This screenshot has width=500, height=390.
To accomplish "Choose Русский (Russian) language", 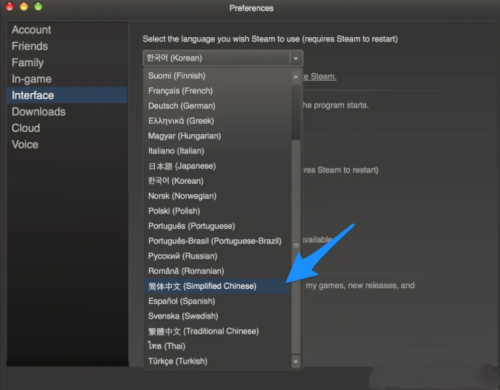I will (217, 256).
